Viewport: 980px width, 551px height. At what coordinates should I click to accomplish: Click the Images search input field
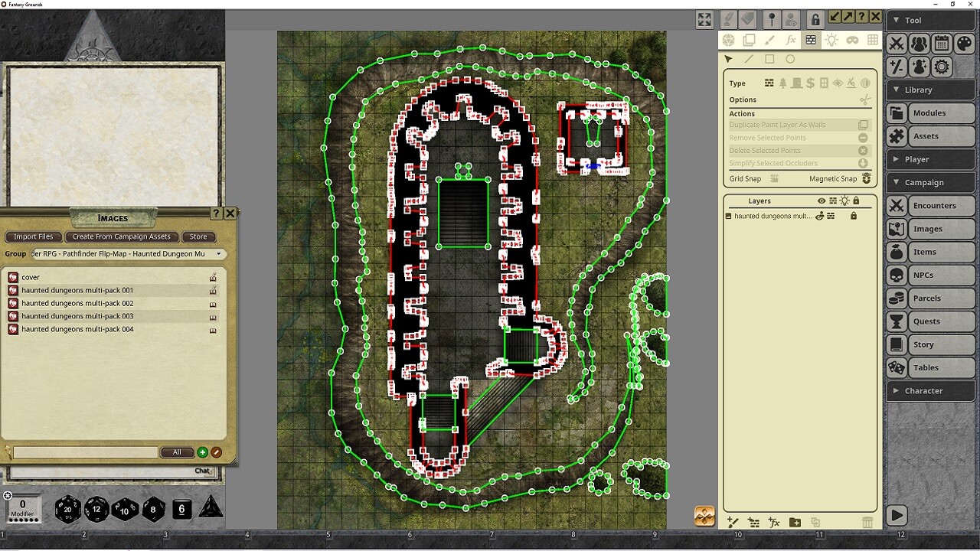(x=85, y=452)
